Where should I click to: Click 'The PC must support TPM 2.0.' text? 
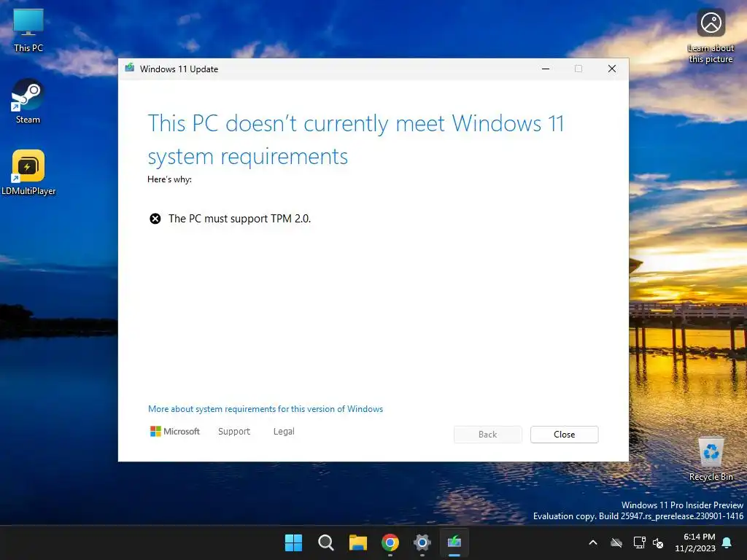pos(239,219)
